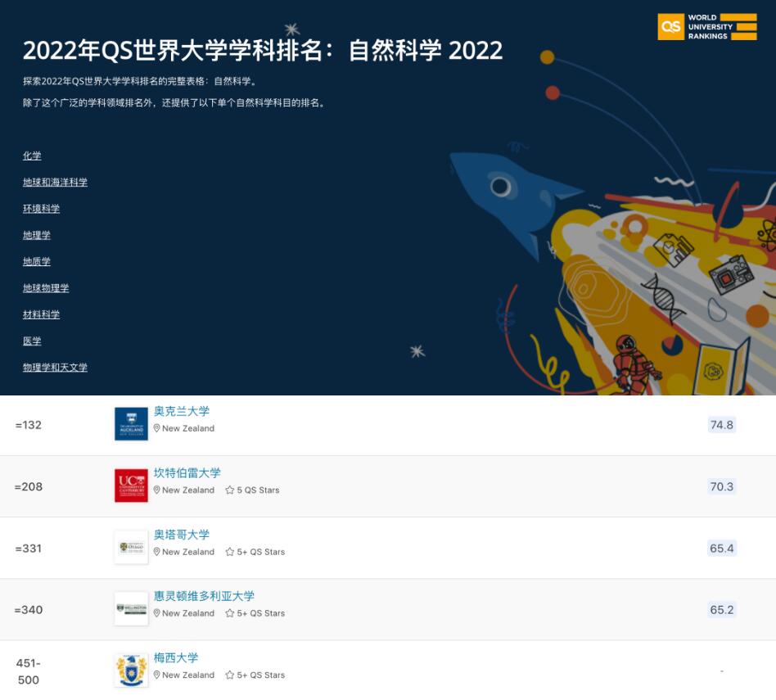Screen dimensions: 776x700
Task: Click the 5+ QS Stars label for 奥塔哥大学
Action: [x=261, y=552]
